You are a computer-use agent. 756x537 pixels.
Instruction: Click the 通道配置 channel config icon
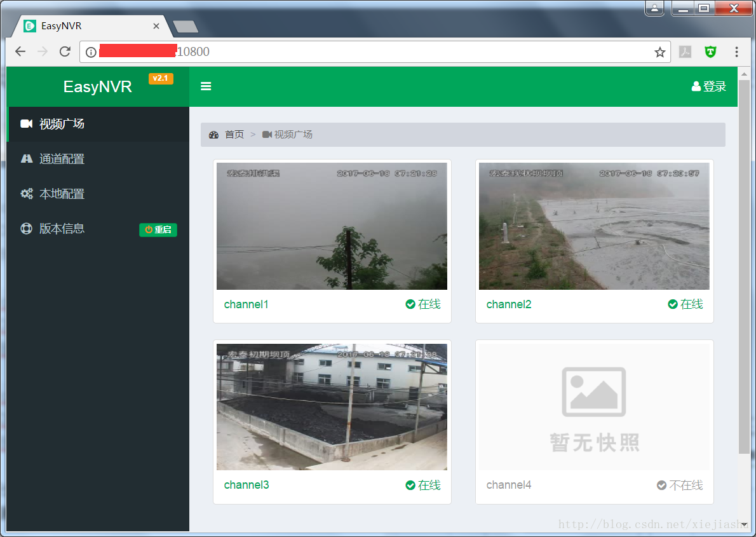[26, 158]
